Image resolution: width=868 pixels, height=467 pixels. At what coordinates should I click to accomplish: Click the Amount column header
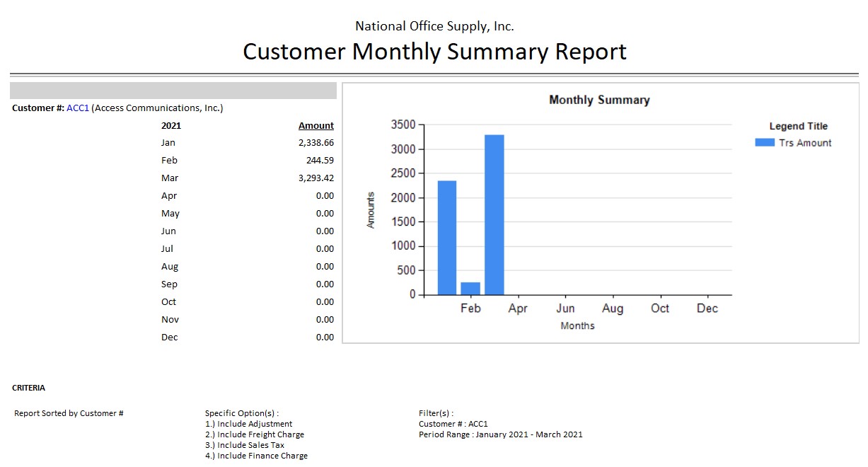316,126
